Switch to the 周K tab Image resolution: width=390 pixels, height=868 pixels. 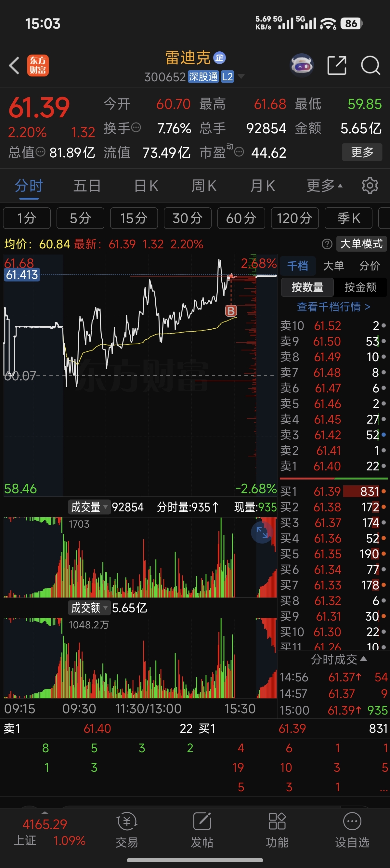[204, 186]
